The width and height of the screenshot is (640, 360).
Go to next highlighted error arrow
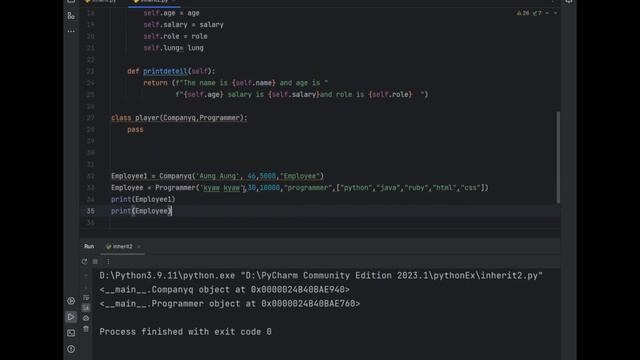point(555,13)
